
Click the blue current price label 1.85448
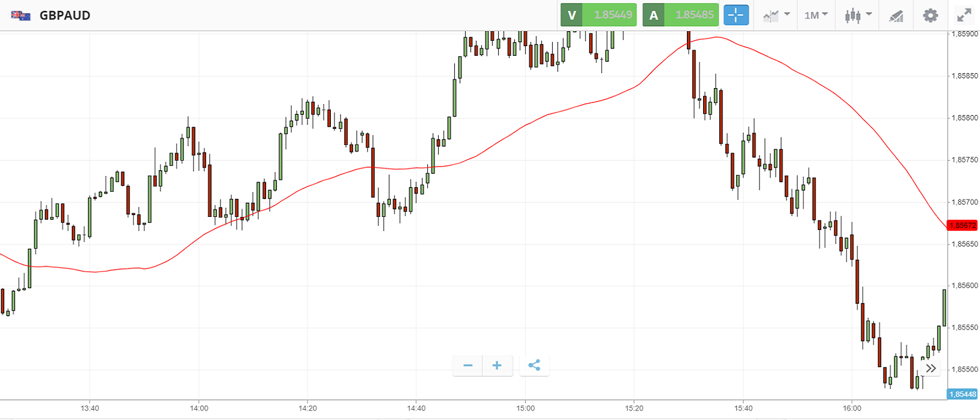962,394
